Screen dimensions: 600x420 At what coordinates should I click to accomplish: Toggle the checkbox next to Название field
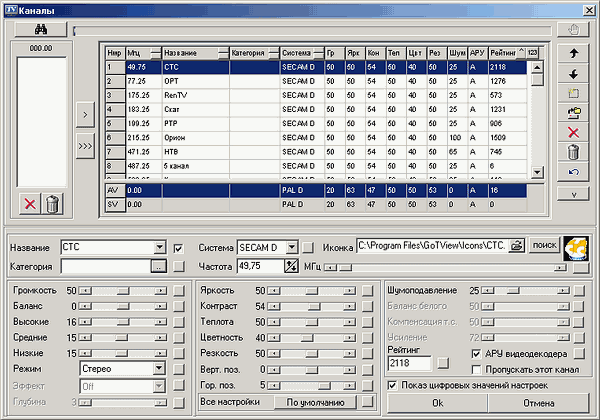point(178,247)
